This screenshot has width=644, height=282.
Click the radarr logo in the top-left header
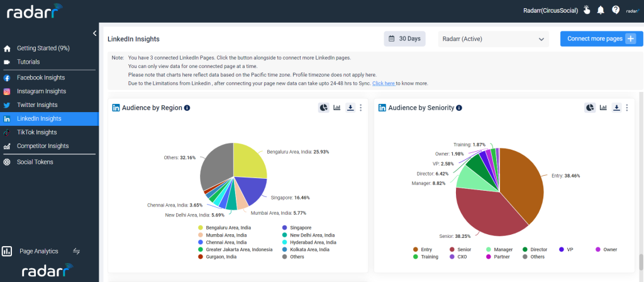click(35, 11)
